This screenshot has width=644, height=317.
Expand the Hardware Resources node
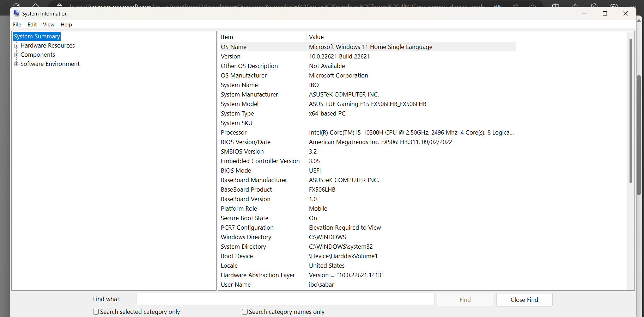pos(16,46)
